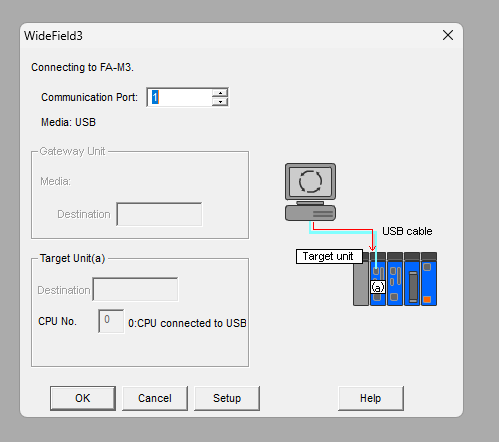Click the (a) marker on the module
Image resolution: width=499 pixels, height=442 pixels.
(378, 287)
